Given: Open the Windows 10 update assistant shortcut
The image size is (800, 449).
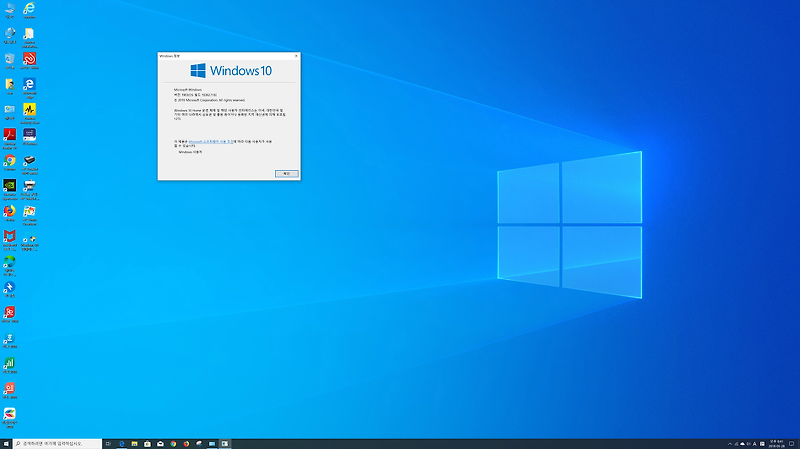Looking at the screenshot, I should pyautogui.click(x=30, y=241).
